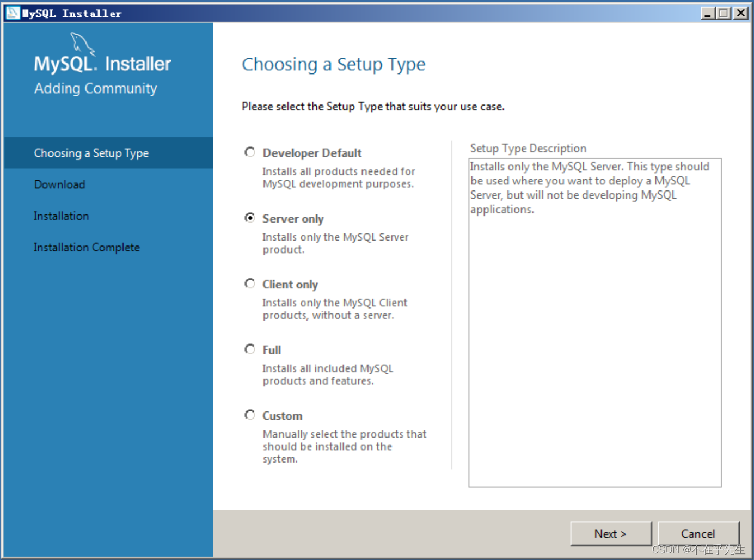The width and height of the screenshot is (754, 560).
Task: Click the MySQL Installer window title text
Action: coord(72,13)
